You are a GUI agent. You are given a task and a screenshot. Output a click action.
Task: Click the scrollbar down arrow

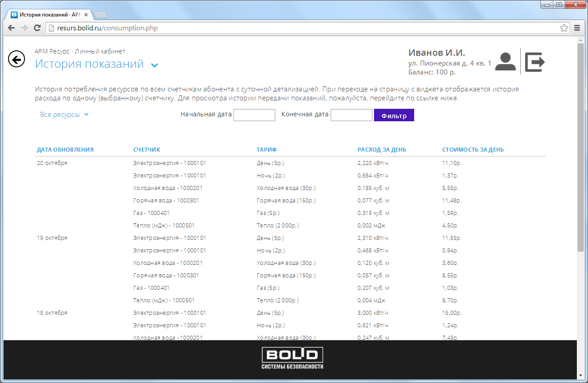tap(580, 375)
